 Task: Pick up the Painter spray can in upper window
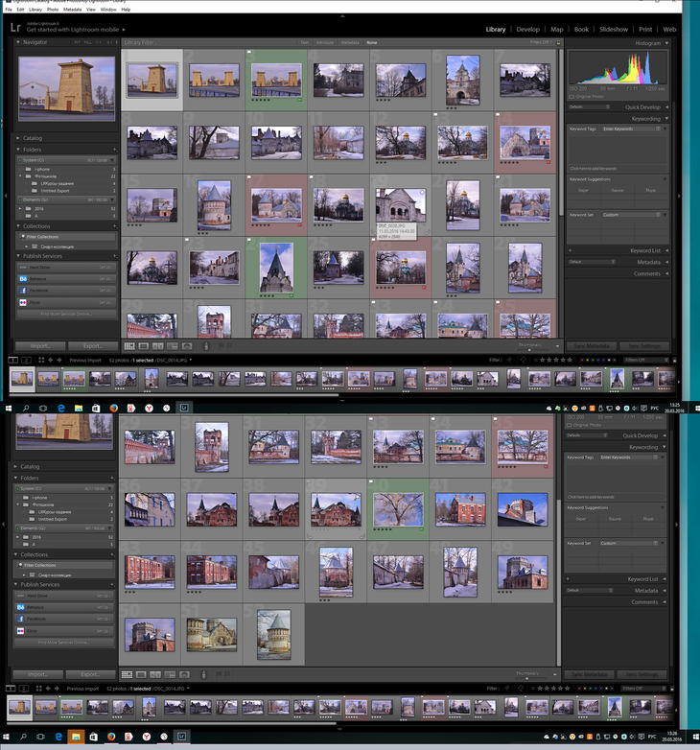tap(206, 345)
